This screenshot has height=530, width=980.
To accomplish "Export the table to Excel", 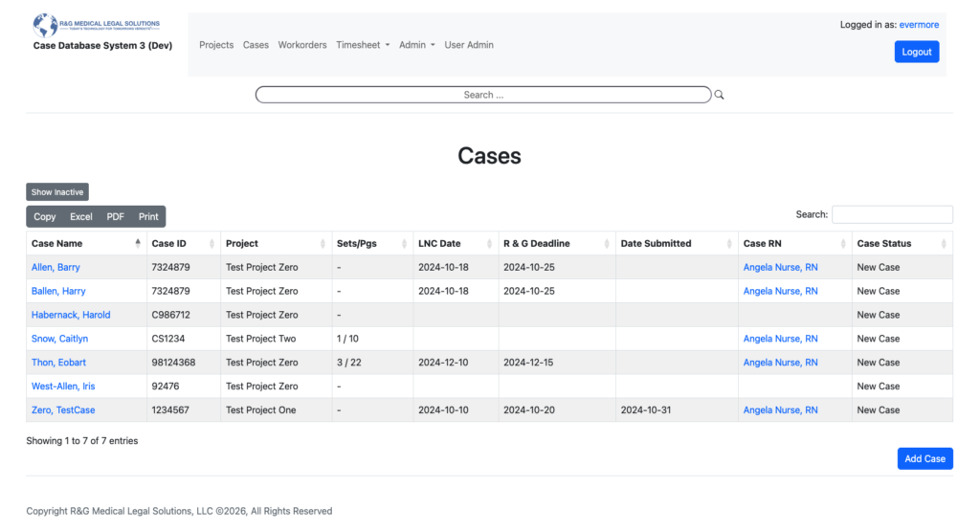I will pos(81,217).
